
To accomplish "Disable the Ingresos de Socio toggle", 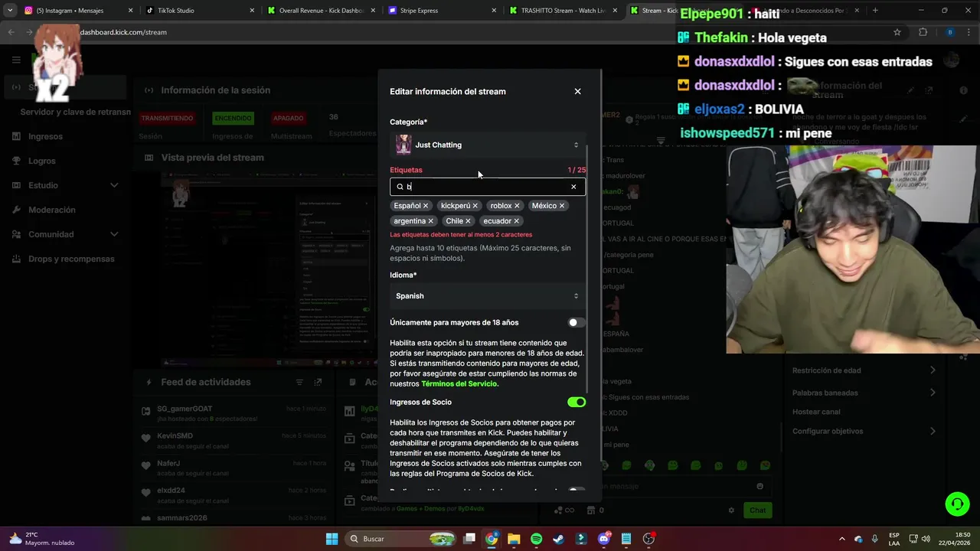I will (577, 403).
